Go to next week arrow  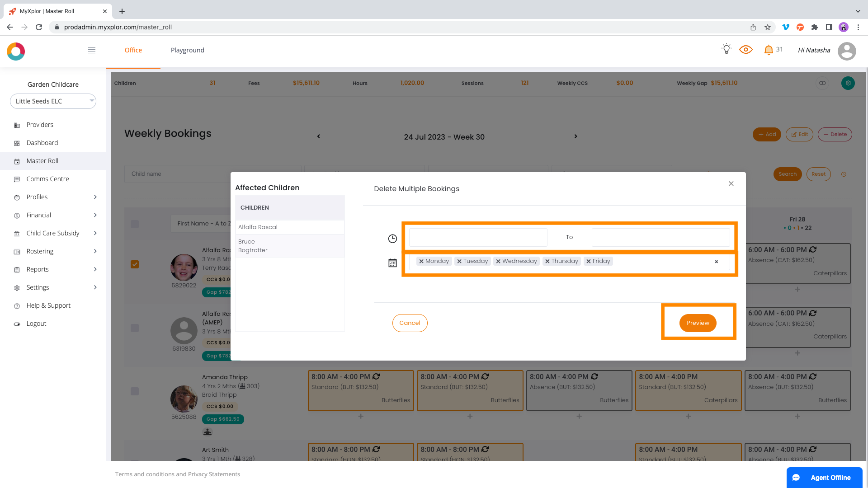coord(576,136)
